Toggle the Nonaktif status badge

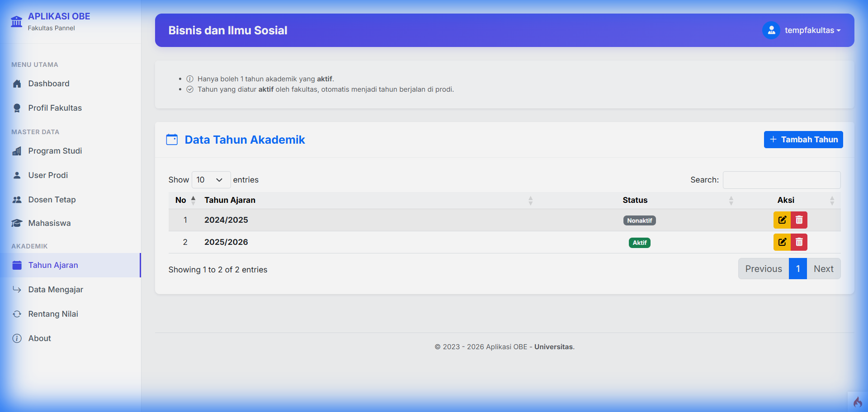[x=639, y=220]
